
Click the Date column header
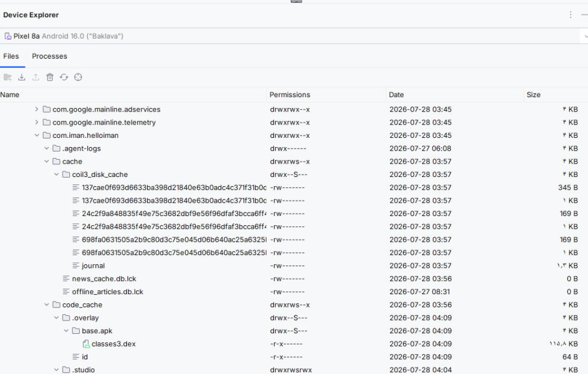click(396, 95)
